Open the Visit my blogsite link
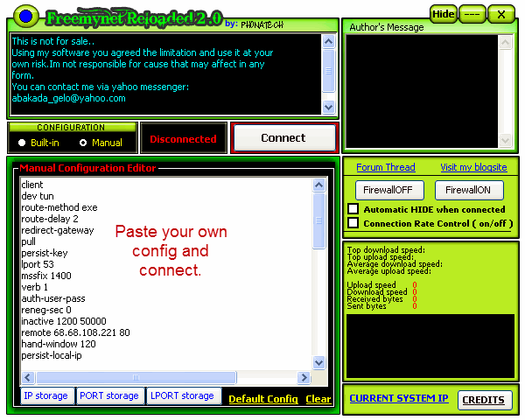 473,167
